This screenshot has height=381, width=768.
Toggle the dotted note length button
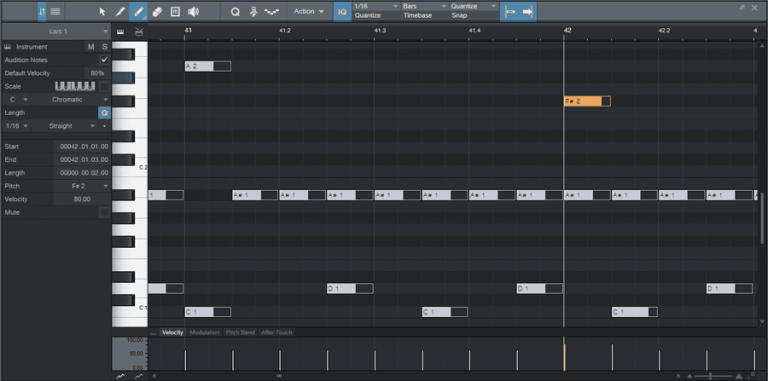(x=104, y=126)
